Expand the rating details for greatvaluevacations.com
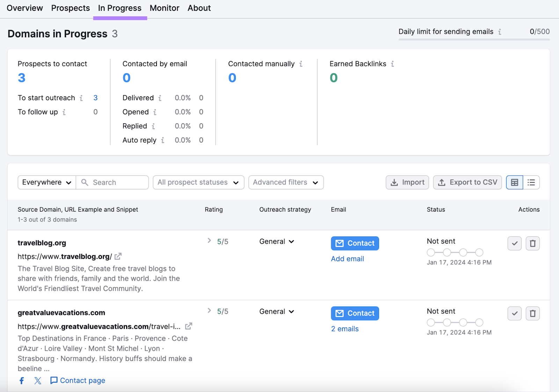This screenshot has height=392, width=559. (x=210, y=310)
